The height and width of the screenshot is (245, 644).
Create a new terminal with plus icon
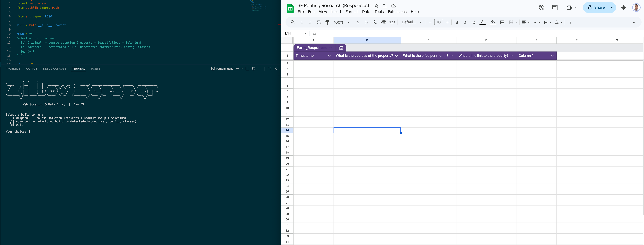[x=237, y=69]
